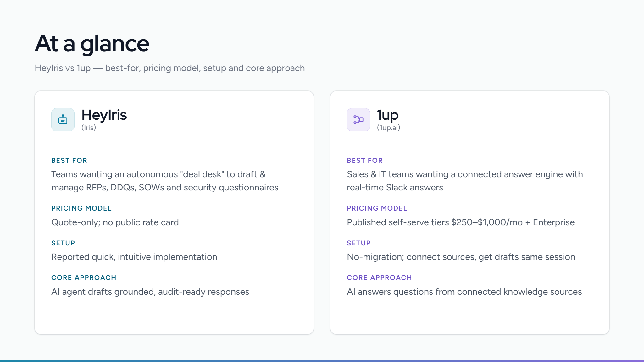The height and width of the screenshot is (362, 644).
Task: Click text 'Teams wanting an autonomous "deal desk"'
Action: click(138, 174)
